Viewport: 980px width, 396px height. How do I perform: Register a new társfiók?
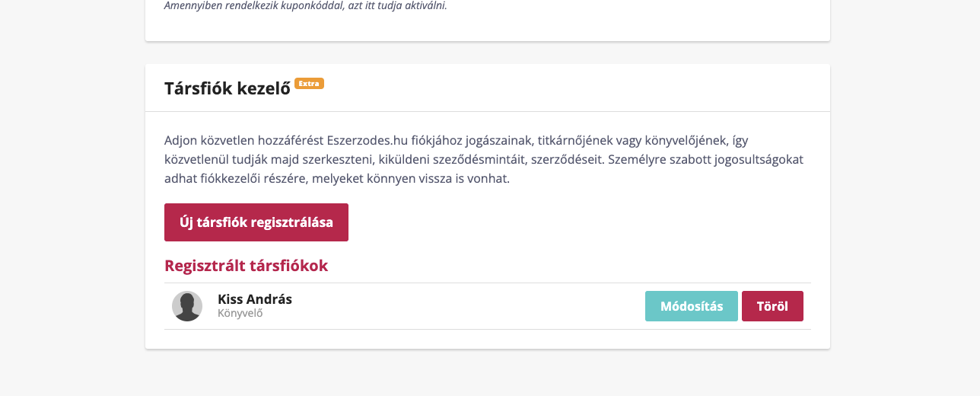click(256, 222)
